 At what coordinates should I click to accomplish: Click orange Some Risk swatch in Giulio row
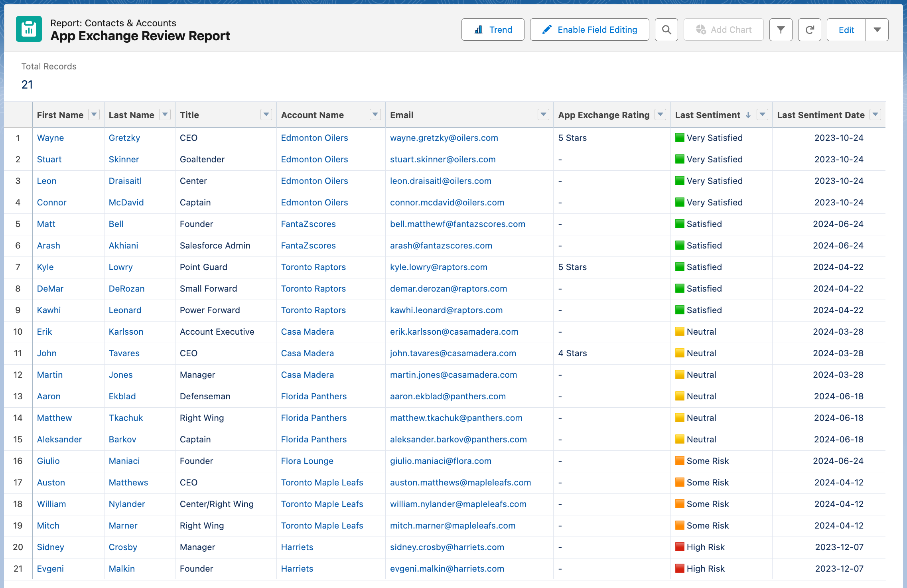(680, 461)
